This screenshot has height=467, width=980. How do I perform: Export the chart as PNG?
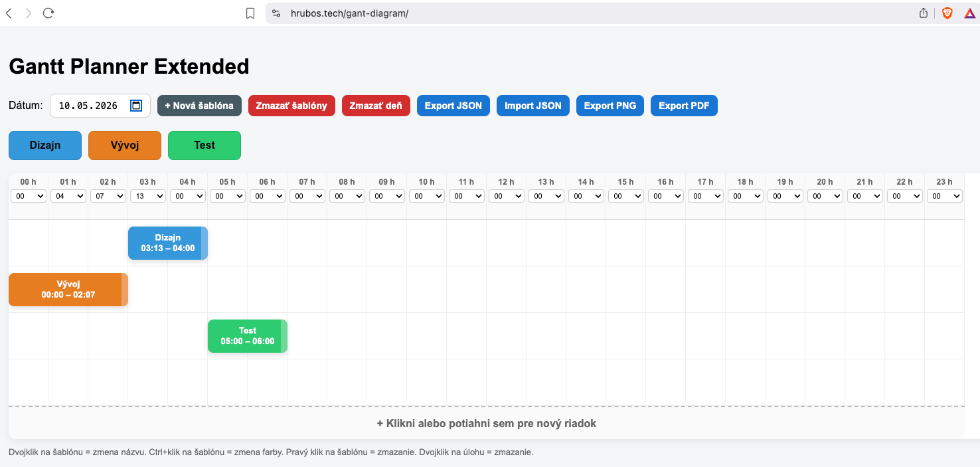(610, 106)
